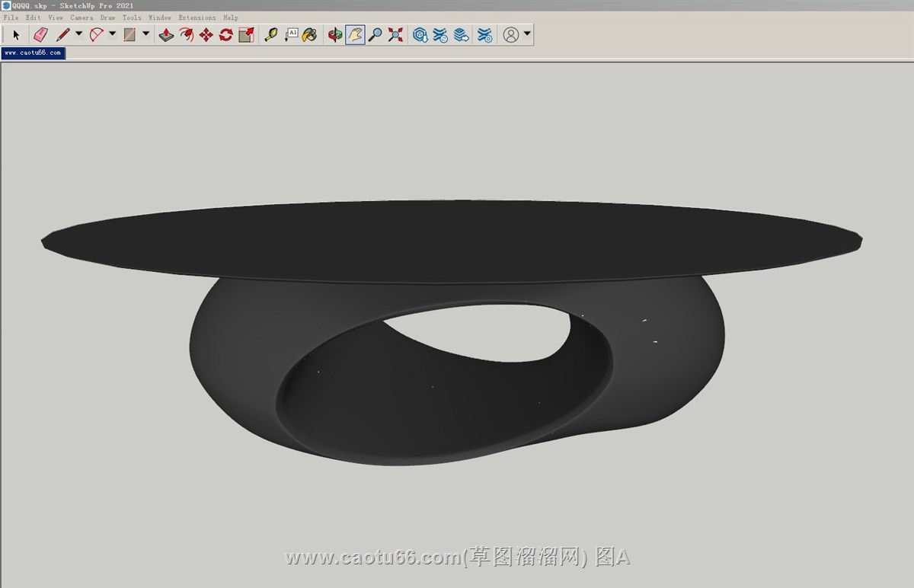Screen dimensions: 914x588
Task: Expand the Line tool dropdown arrow
Action: point(78,34)
